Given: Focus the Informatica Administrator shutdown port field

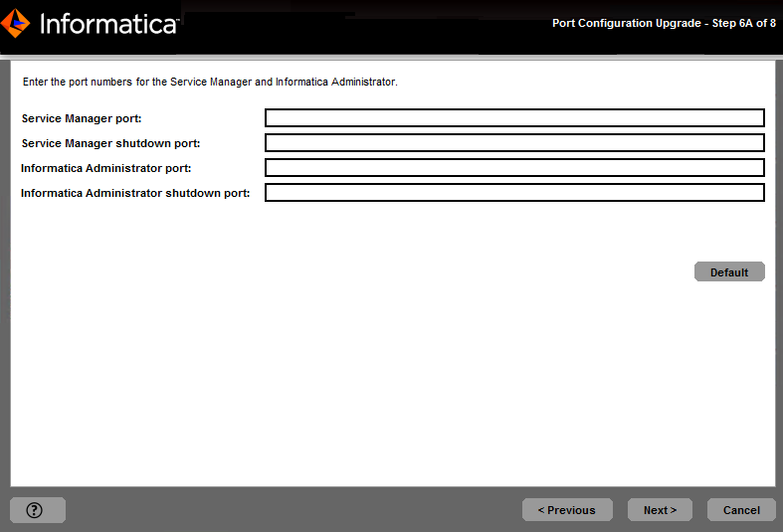Looking at the screenshot, I should (x=514, y=193).
